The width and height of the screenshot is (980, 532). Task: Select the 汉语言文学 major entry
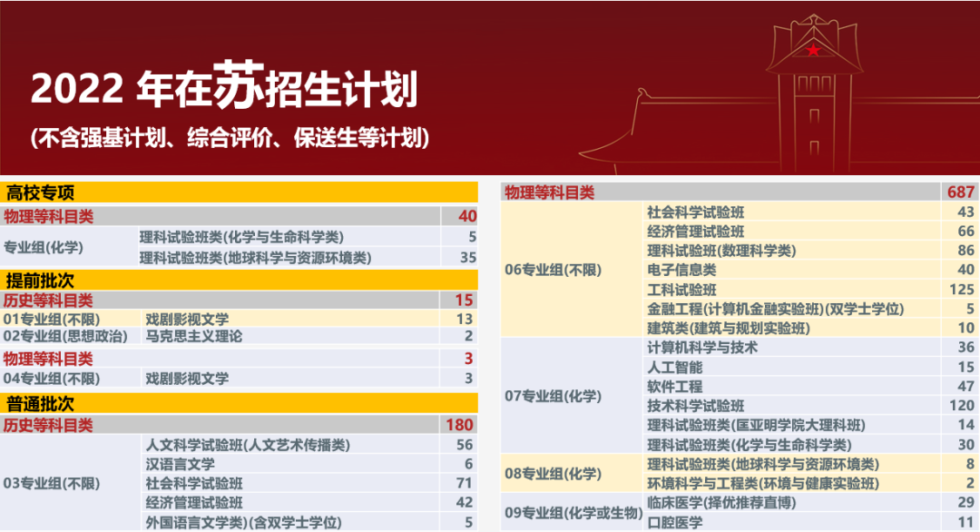[x=181, y=464]
